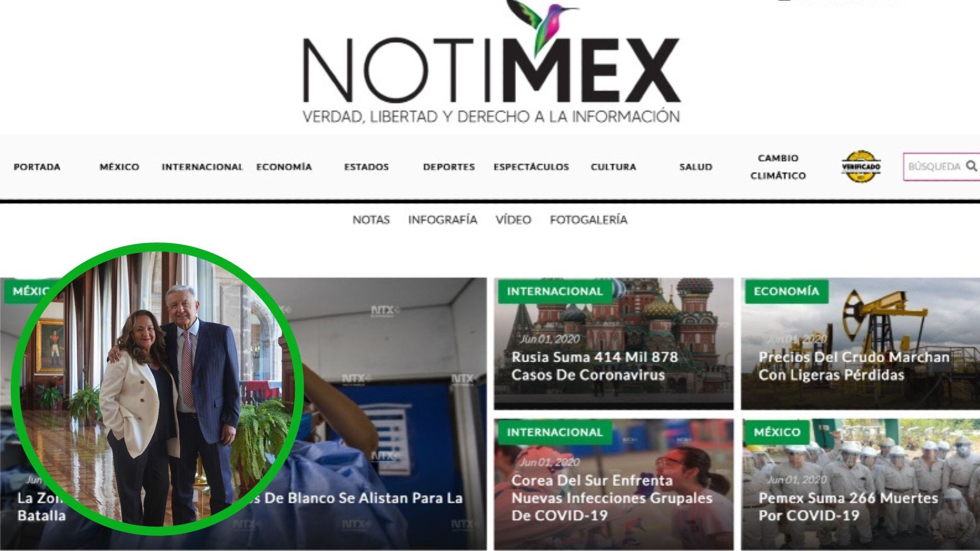
Task: Switch to the Notas tab
Action: coord(371,220)
